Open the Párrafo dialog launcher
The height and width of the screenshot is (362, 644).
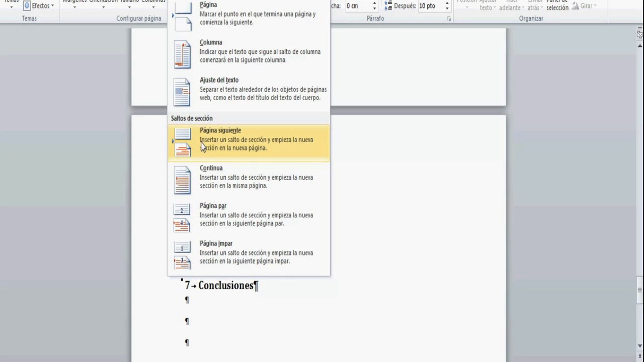click(x=449, y=19)
